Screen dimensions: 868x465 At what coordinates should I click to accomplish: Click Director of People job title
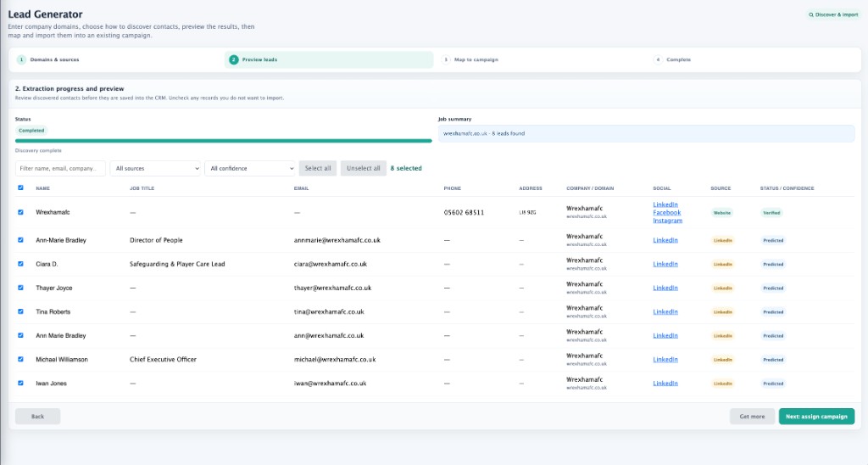[156, 240]
